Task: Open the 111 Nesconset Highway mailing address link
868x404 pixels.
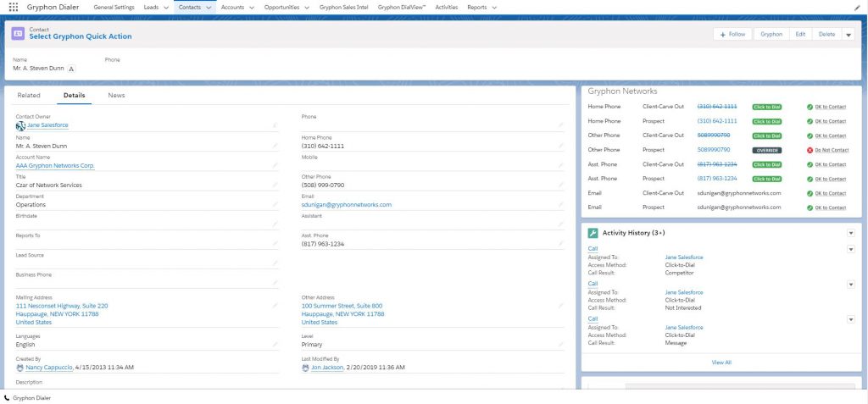Action: tap(62, 314)
